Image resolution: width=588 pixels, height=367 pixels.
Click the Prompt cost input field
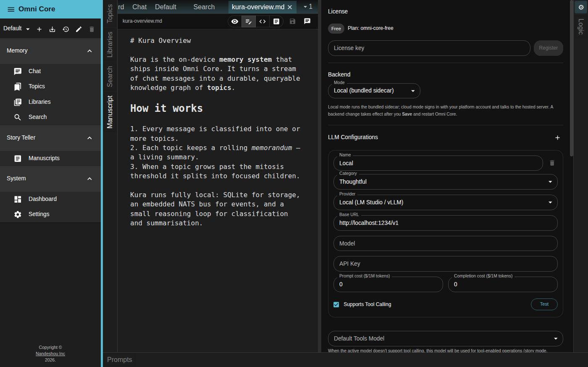[388, 285]
